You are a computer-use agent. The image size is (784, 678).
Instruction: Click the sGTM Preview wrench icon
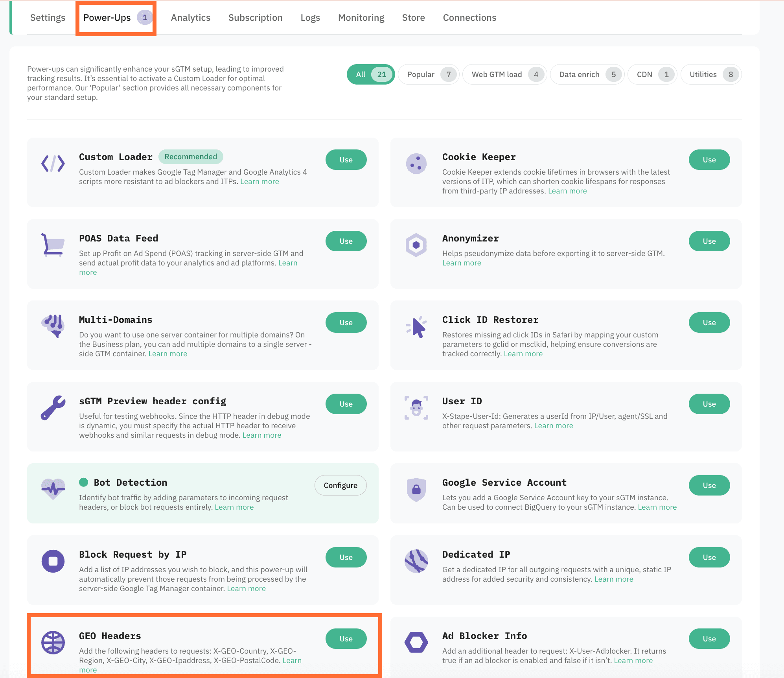(x=53, y=407)
